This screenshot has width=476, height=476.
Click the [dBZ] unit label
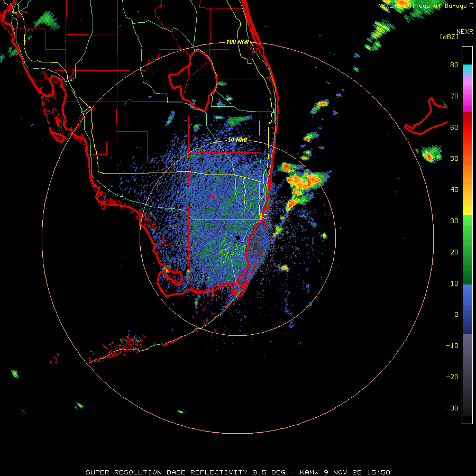(449, 36)
